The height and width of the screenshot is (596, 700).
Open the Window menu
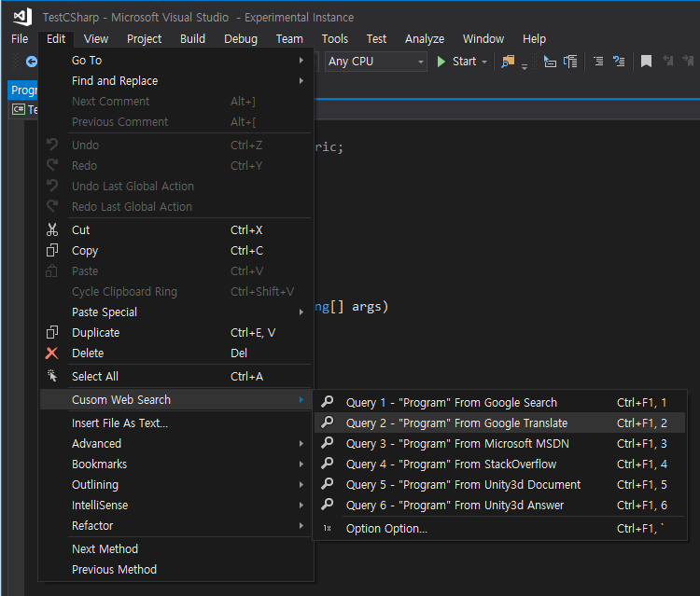pyautogui.click(x=483, y=39)
